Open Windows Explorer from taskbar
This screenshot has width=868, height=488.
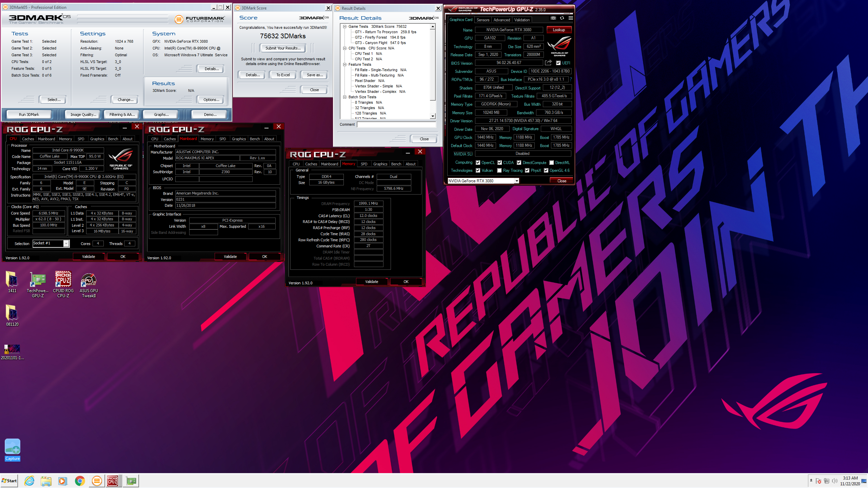46,481
